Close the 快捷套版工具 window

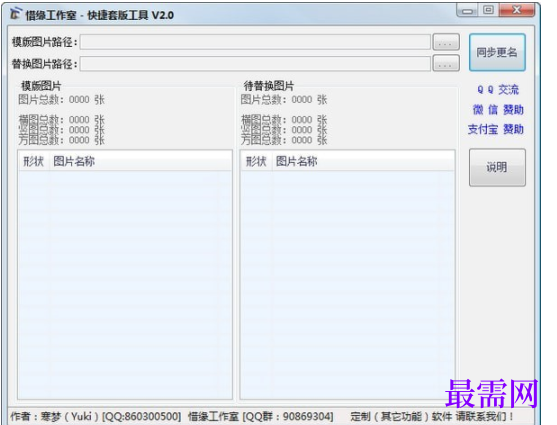[x=517, y=10]
